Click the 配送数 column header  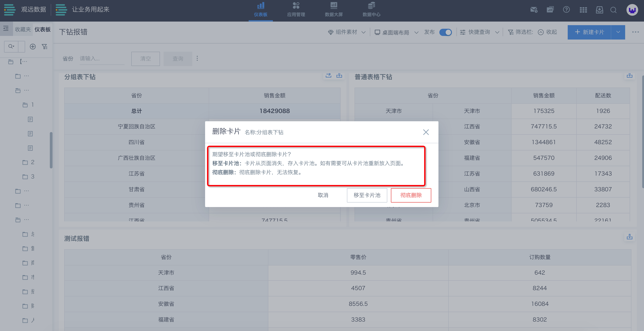click(603, 95)
